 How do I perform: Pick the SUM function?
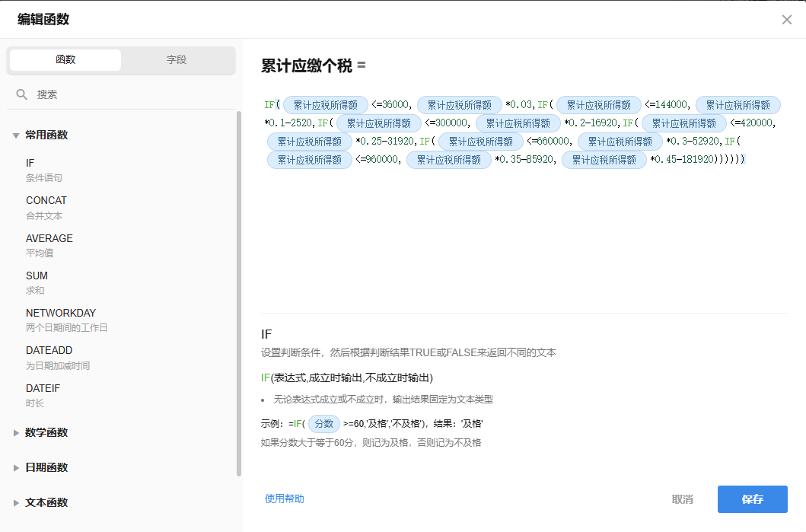[37, 276]
